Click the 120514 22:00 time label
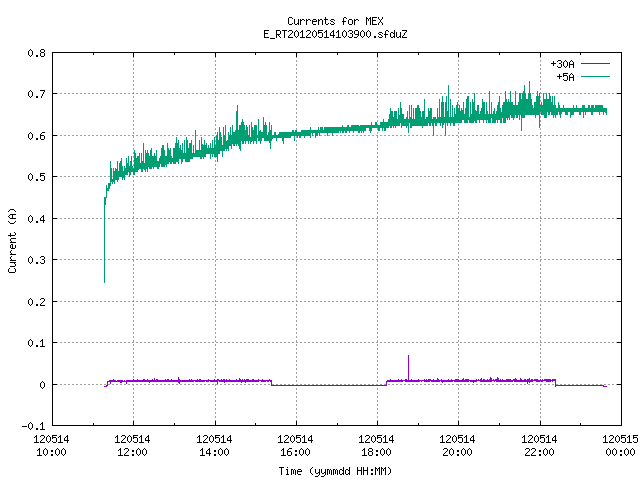The height and width of the screenshot is (480, 640). pos(539,446)
